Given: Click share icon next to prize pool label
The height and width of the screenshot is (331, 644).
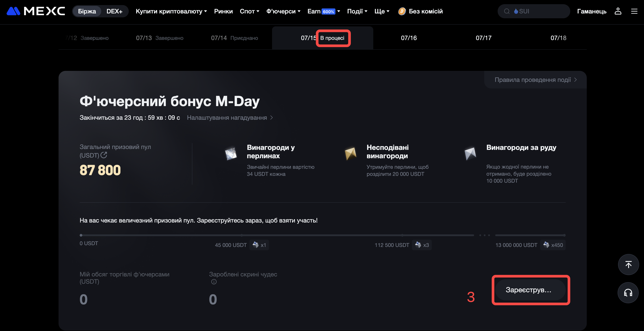Looking at the screenshot, I should [104, 155].
